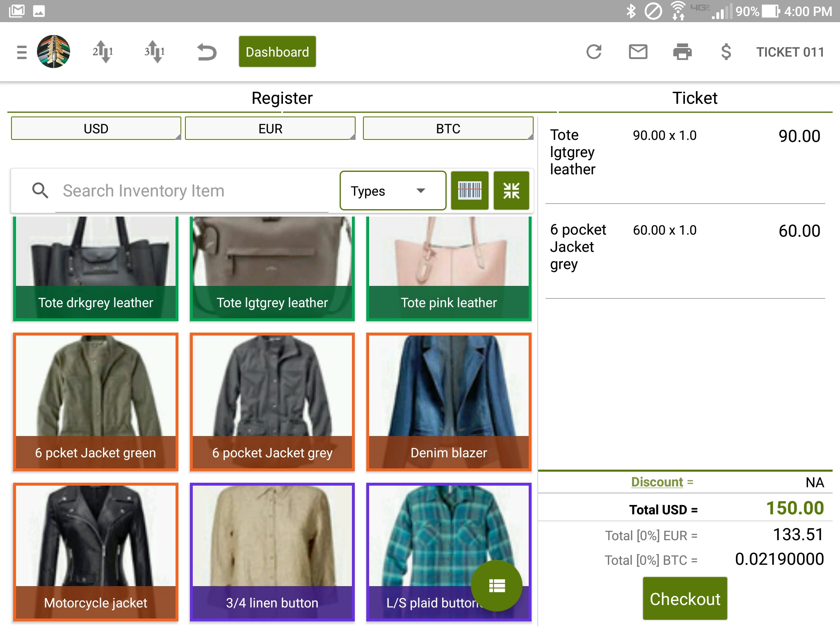Click the undo arrow icon
This screenshot has width=840, height=630.
click(x=206, y=52)
